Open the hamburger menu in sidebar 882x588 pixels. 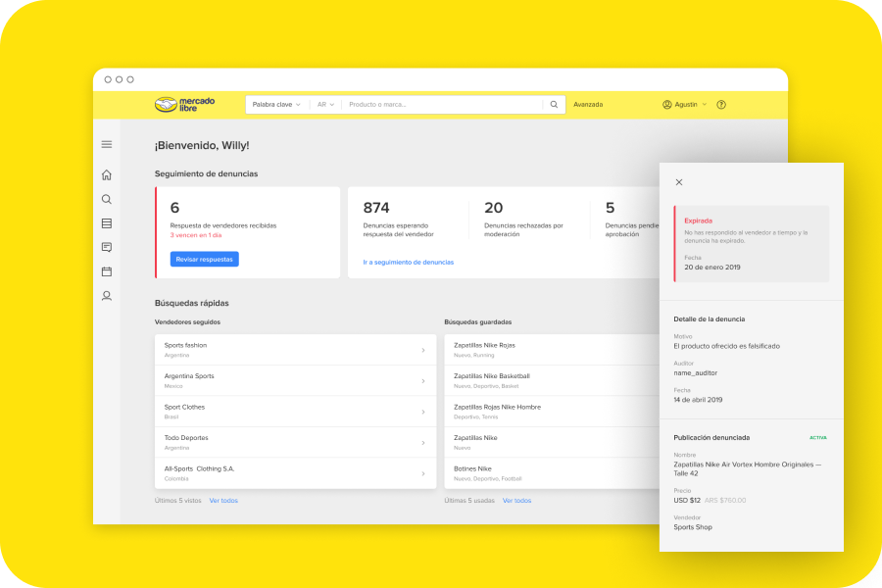107,144
